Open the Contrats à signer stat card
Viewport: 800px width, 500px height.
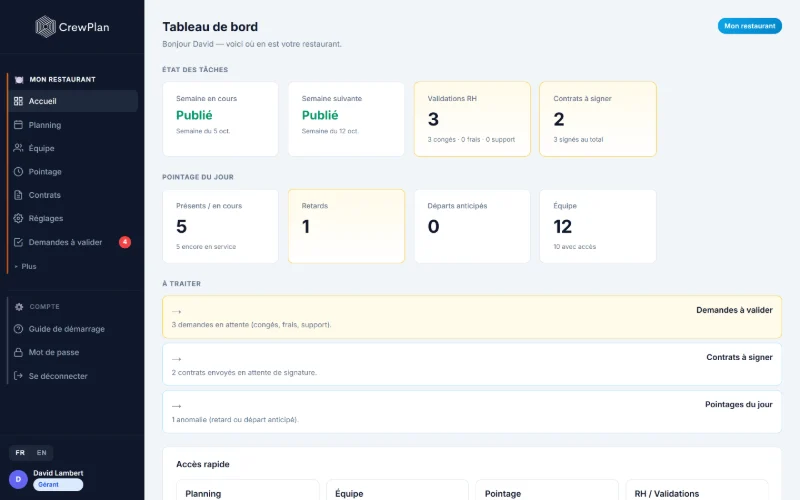coord(598,119)
